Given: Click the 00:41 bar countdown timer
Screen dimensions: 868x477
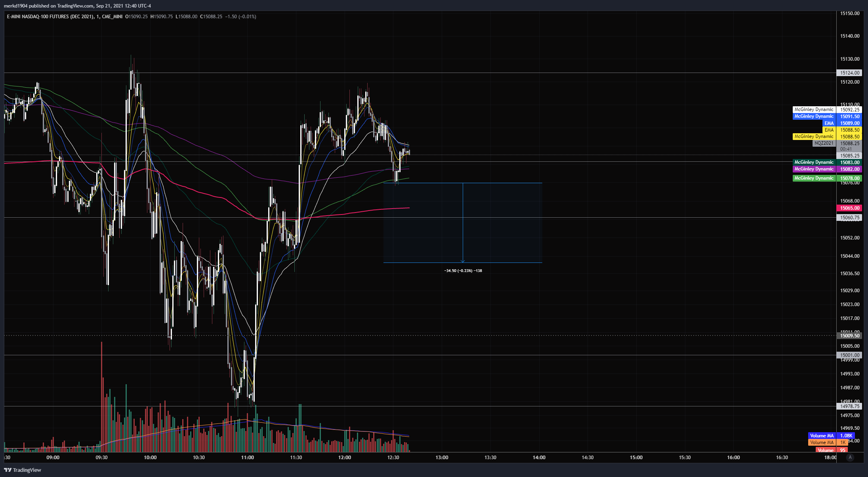Looking at the screenshot, I should click(846, 149).
